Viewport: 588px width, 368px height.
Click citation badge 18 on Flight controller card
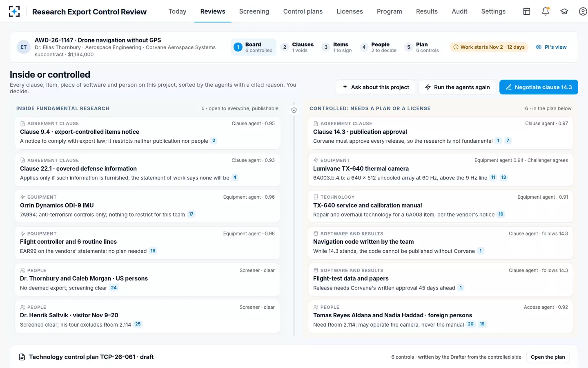[x=153, y=251]
